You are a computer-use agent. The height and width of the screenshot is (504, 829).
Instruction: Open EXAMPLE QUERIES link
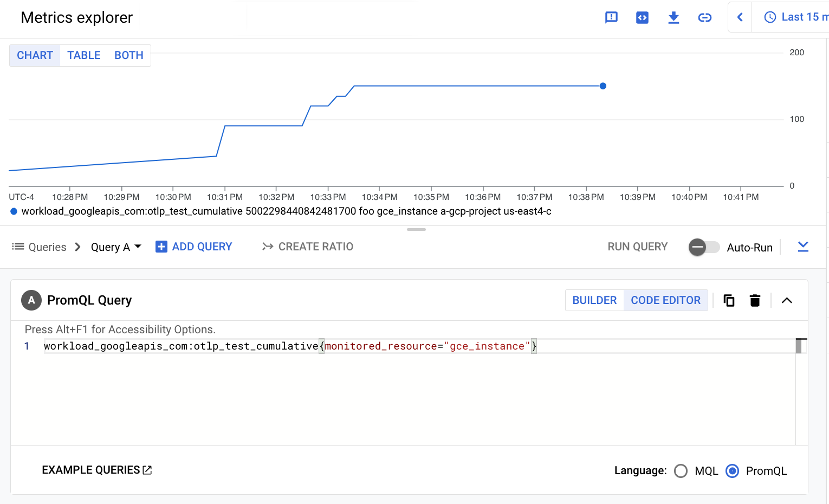tap(96, 470)
